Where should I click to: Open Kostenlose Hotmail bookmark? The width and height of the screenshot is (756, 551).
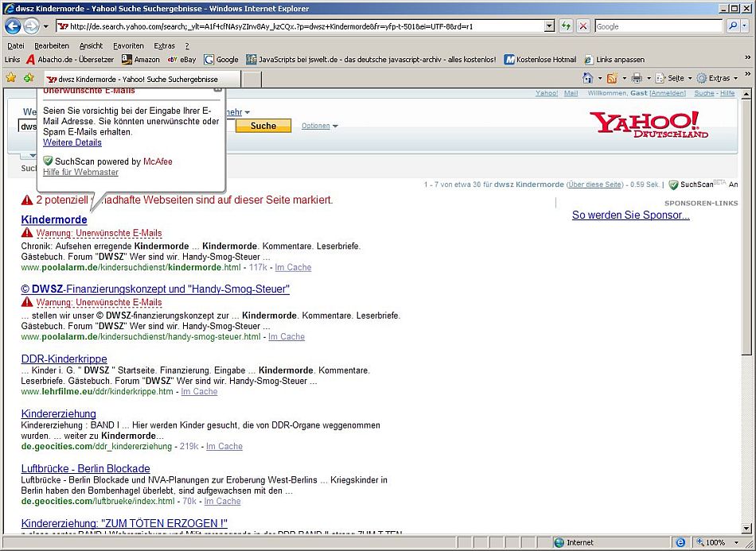tap(540, 60)
